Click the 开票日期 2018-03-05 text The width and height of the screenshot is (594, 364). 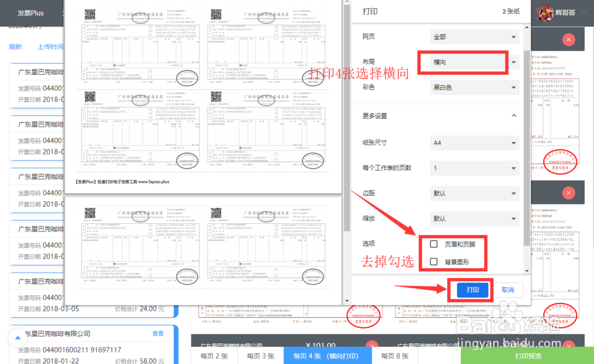click(49, 309)
